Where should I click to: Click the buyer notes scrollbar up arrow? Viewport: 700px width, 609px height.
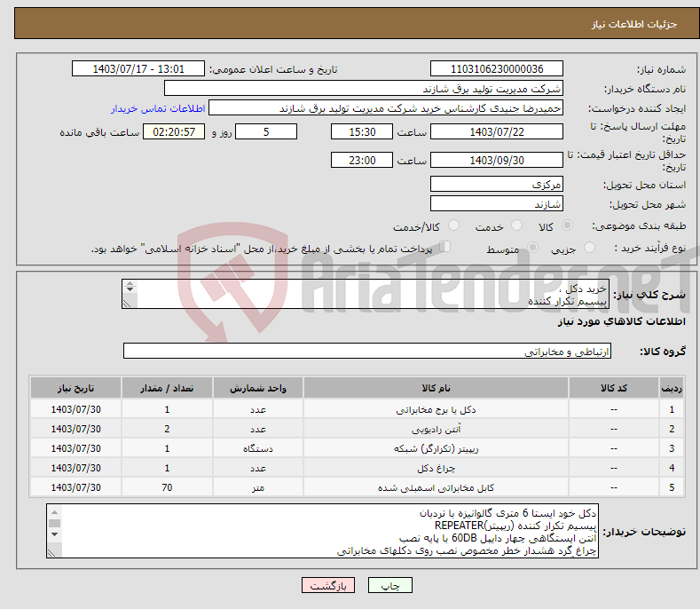(x=54, y=512)
